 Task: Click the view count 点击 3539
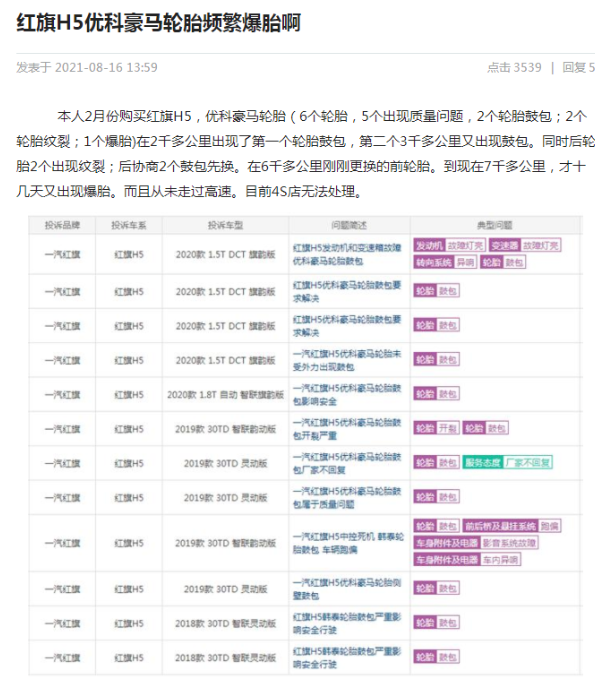point(514,68)
